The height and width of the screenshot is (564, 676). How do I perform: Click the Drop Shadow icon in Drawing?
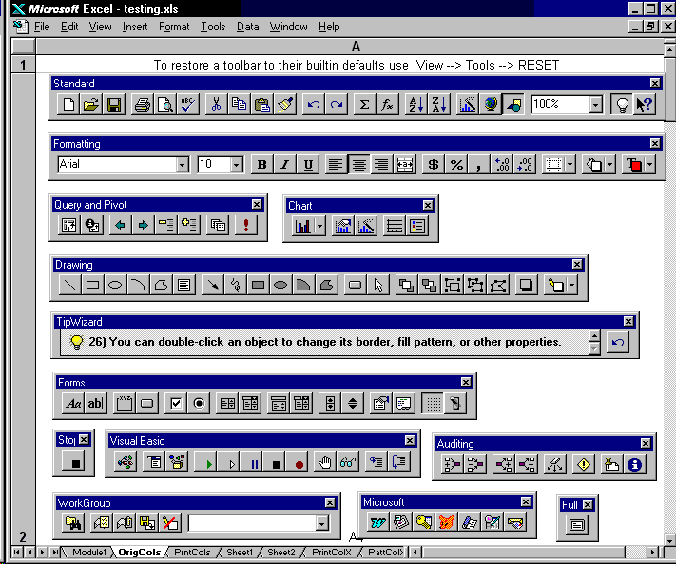coord(526,285)
